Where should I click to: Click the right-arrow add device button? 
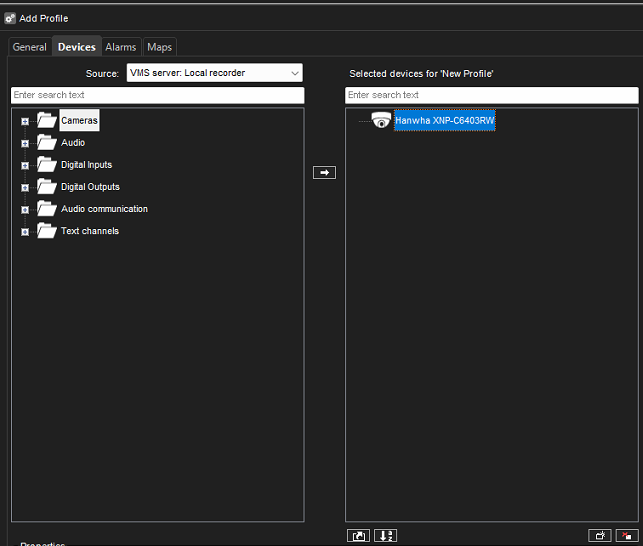coord(324,173)
